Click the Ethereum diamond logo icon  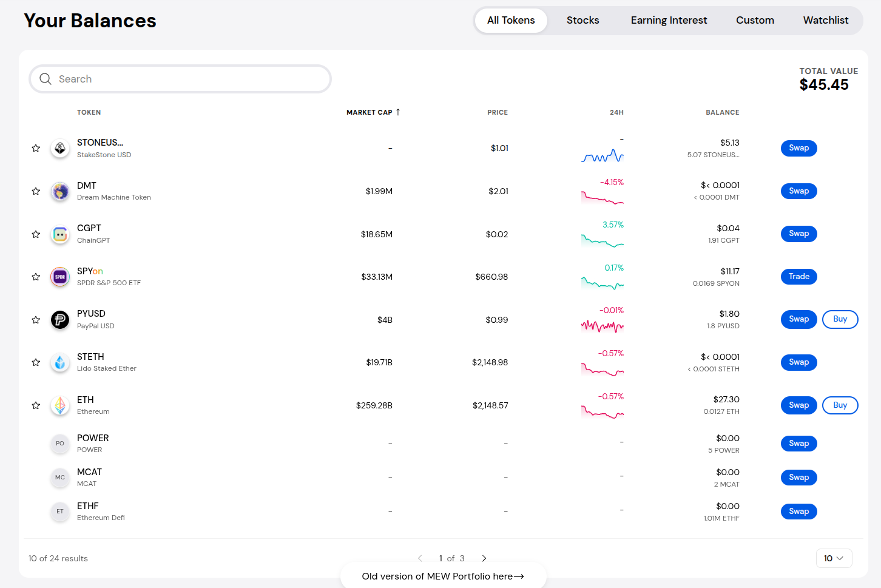point(60,405)
